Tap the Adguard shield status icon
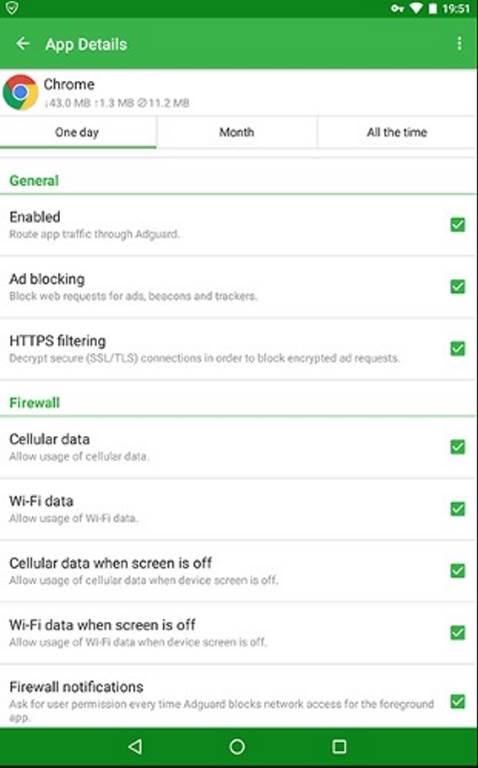The image size is (478, 768). point(12,8)
